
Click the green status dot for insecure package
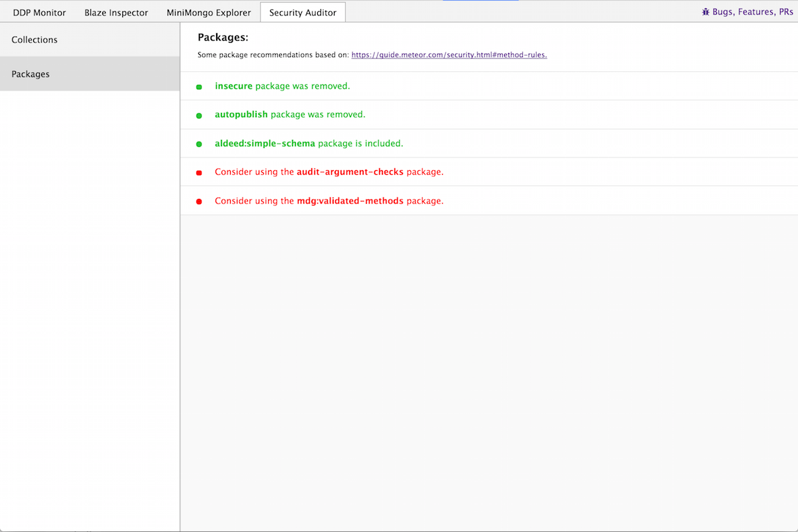(x=199, y=87)
